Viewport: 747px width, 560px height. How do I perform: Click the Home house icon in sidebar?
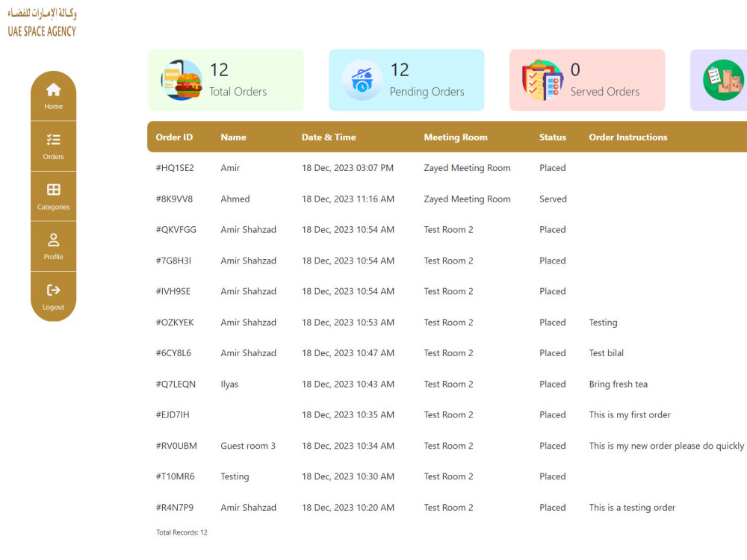[x=53, y=90]
